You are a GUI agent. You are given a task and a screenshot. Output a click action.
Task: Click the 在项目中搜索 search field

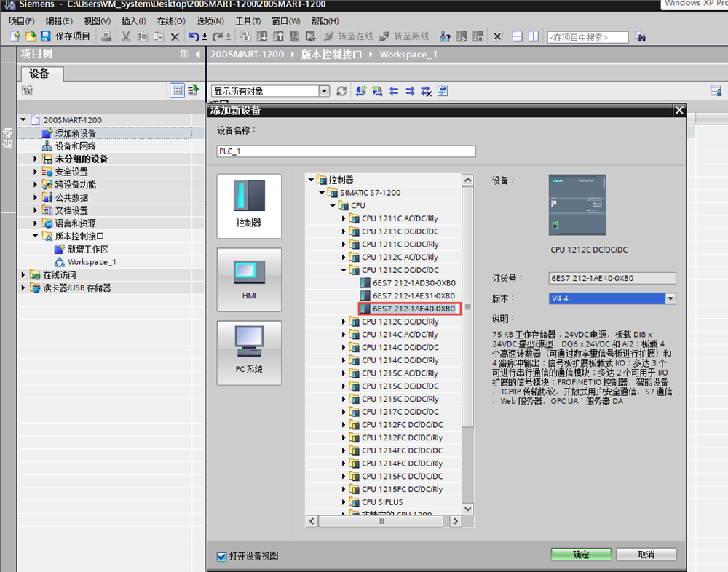(x=587, y=37)
